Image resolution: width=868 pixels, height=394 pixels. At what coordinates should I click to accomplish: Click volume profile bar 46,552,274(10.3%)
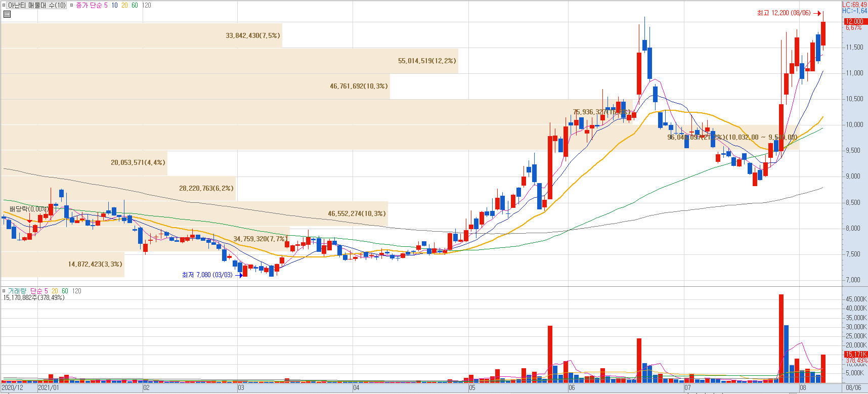(x=195, y=213)
